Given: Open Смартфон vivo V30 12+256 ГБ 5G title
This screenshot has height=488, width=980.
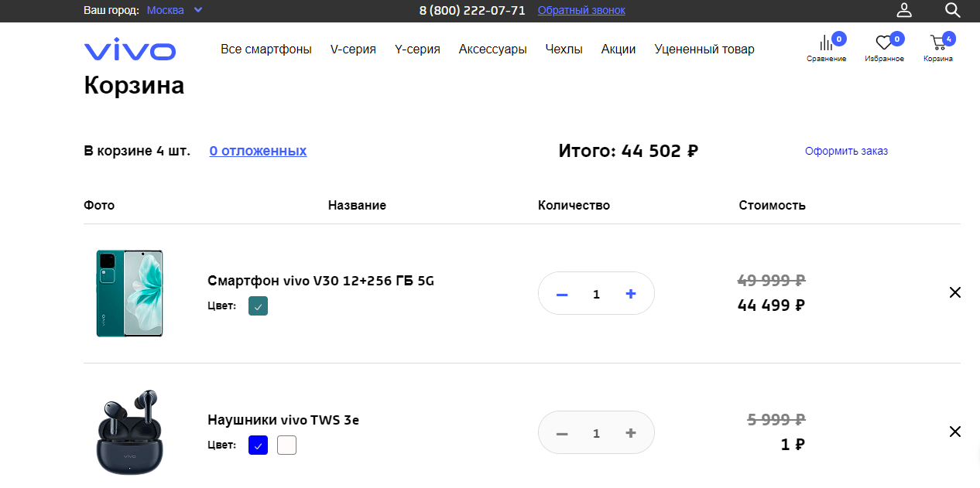Looking at the screenshot, I should [x=320, y=281].
